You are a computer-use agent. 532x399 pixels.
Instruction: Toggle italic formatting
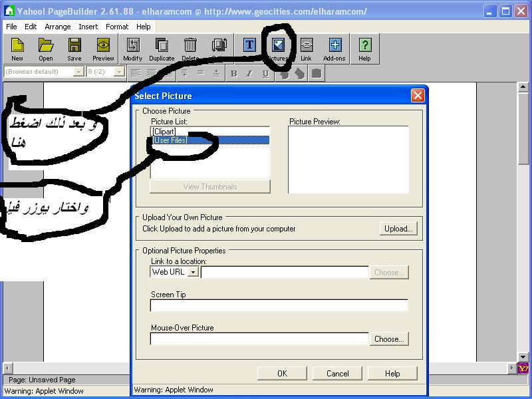coord(249,73)
